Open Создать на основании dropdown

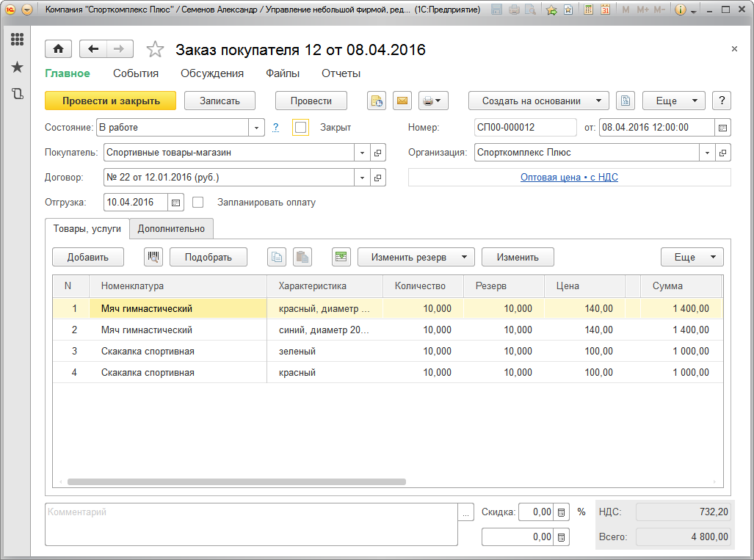[538, 101]
